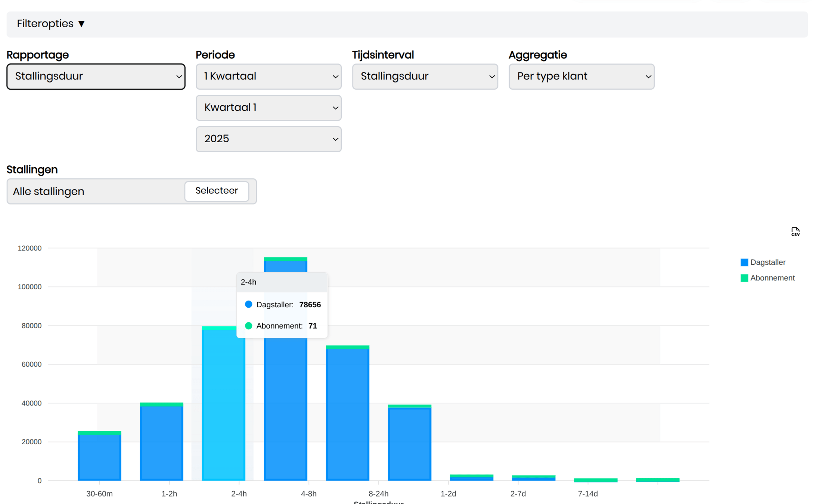This screenshot has height=504, width=813.
Task: Download chart data as CSV
Action: coord(795,232)
